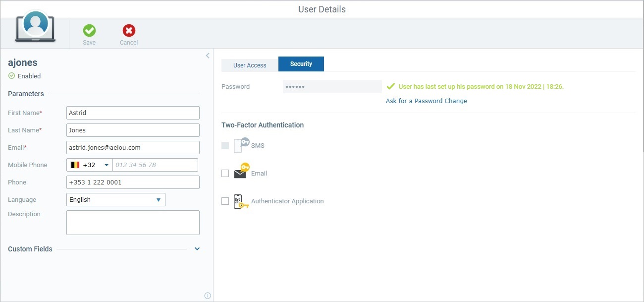
Task: Click the Mobile Phone number field
Action: click(x=155, y=165)
